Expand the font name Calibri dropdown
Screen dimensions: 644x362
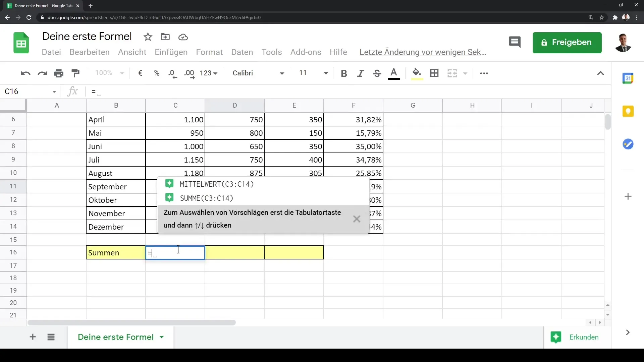tap(281, 73)
